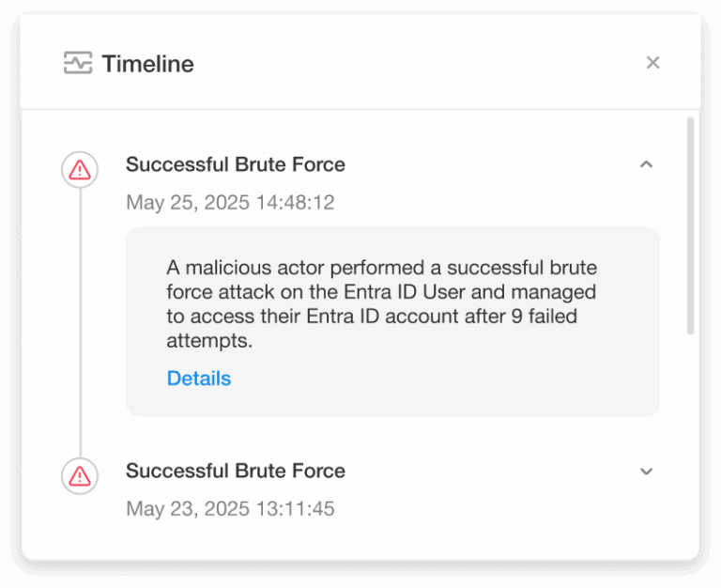Select the first Successful Brute Force title
The height and width of the screenshot is (588, 721).
pos(236,164)
